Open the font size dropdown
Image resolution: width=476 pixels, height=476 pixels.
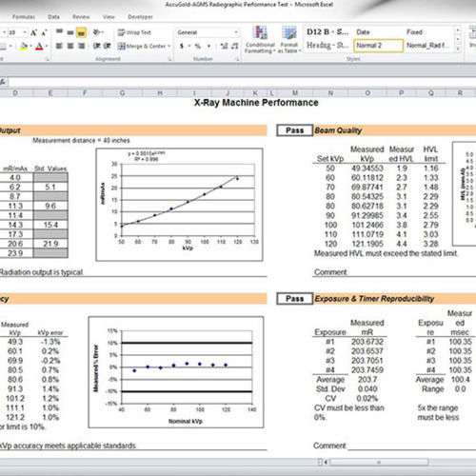pos(25,32)
